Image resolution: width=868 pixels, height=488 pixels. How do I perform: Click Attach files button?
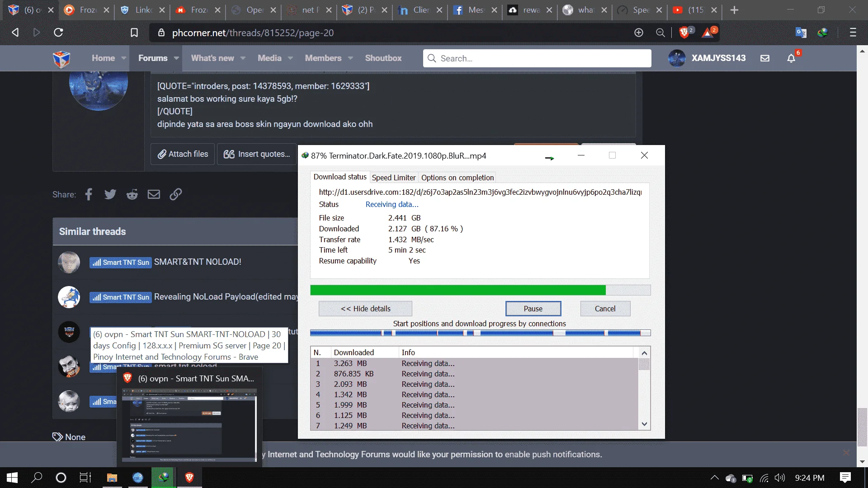point(183,154)
